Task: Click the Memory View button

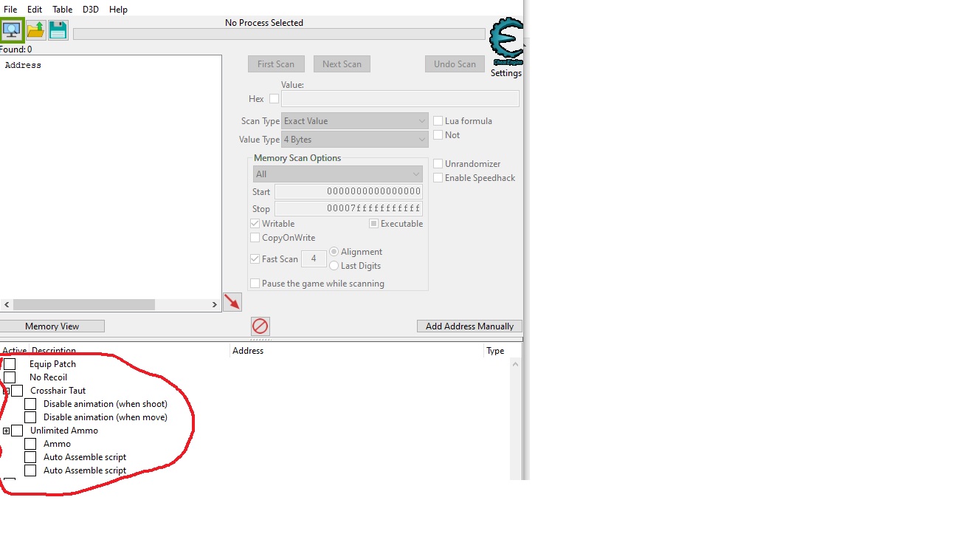Action: click(x=52, y=326)
